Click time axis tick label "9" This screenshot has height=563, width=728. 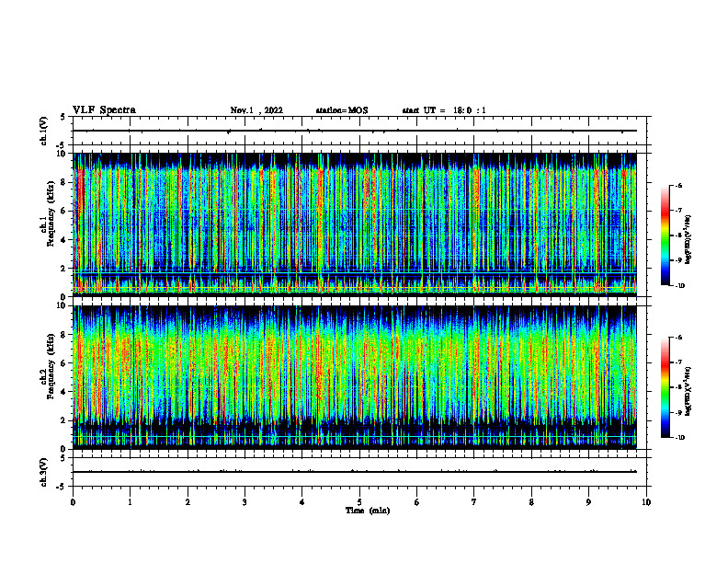pyautogui.click(x=588, y=502)
